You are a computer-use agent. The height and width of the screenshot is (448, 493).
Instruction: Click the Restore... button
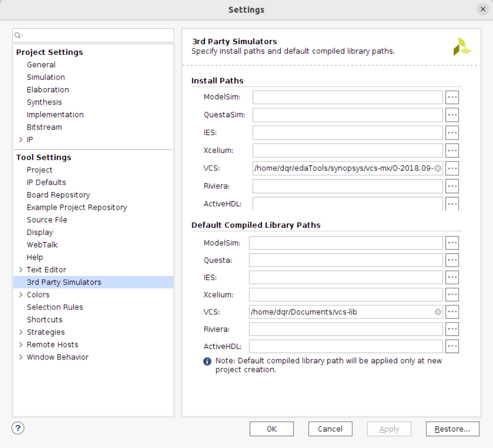(x=452, y=429)
